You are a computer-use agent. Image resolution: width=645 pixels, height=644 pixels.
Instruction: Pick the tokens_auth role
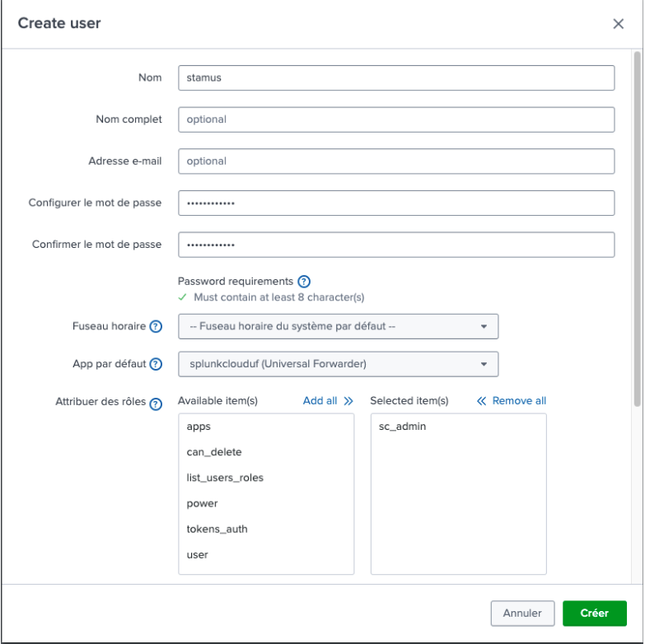(x=217, y=529)
